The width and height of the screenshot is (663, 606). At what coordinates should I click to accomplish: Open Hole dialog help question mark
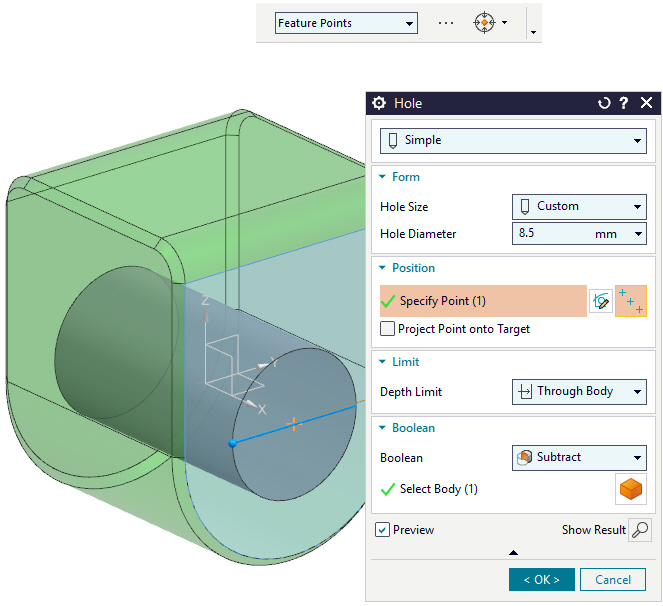624,103
